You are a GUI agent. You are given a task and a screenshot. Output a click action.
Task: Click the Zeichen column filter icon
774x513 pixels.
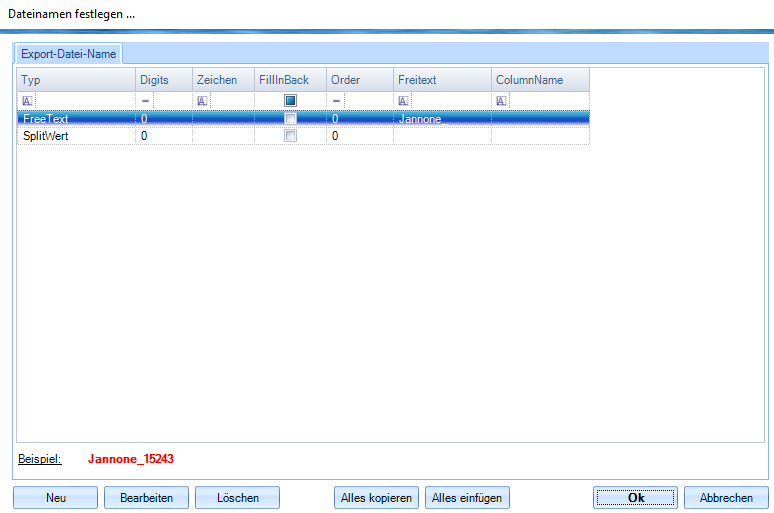pyautogui.click(x=202, y=101)
